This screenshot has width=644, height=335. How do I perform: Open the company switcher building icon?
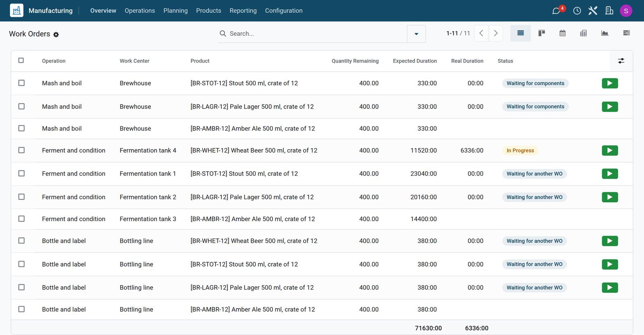coord(609,11)
